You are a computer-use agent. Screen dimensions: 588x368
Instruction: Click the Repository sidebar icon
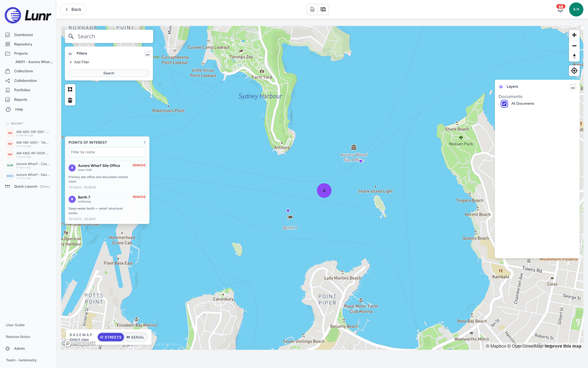(x=8, y=44)
